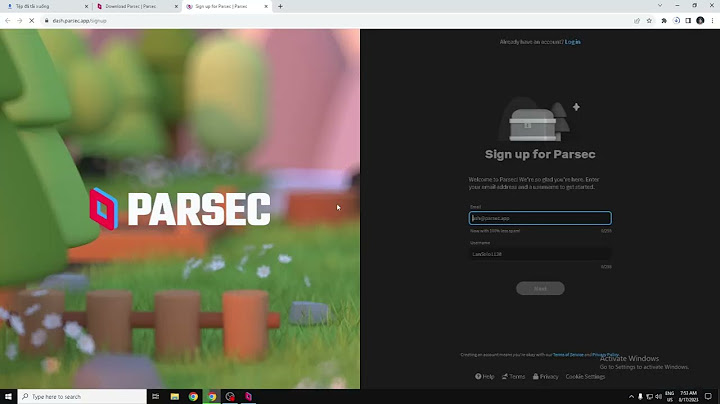Viewport: 720px width, 404px height.
Task: Click the Email input field
Action: (x=540, y=218)
